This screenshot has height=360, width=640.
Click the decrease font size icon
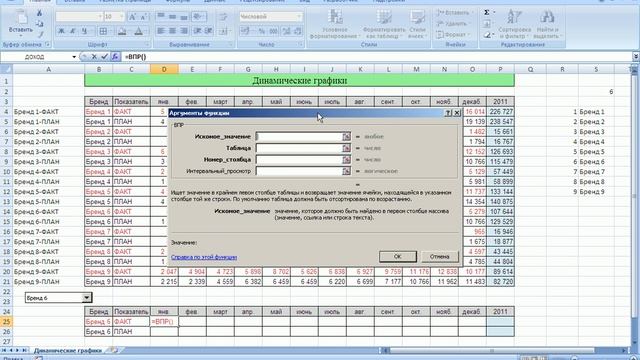(x=143, y=17)
